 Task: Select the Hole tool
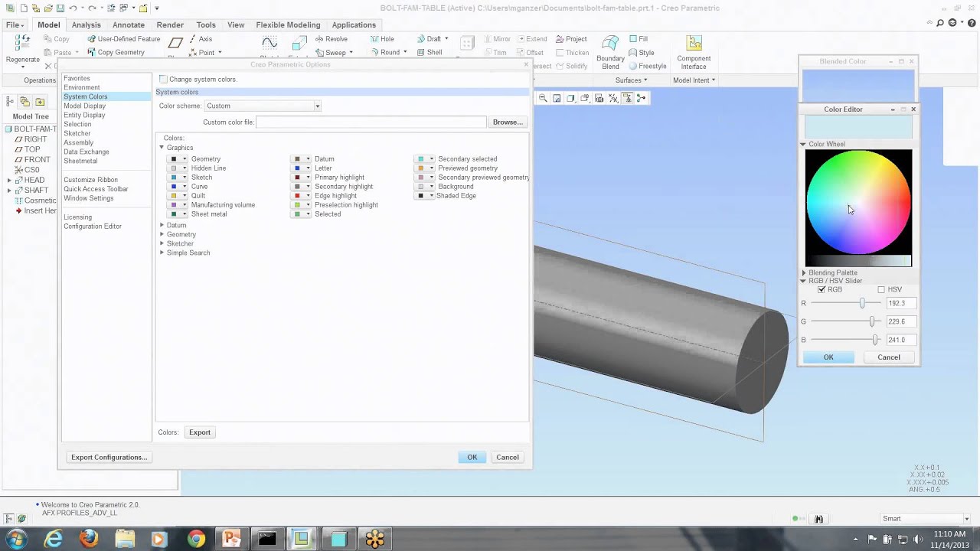pos(382,39)
